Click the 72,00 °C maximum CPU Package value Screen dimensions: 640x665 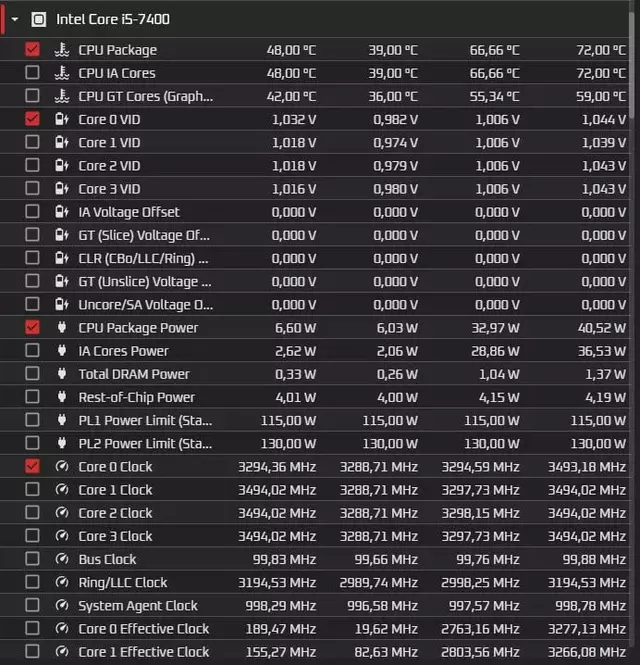tap(601, 50)
